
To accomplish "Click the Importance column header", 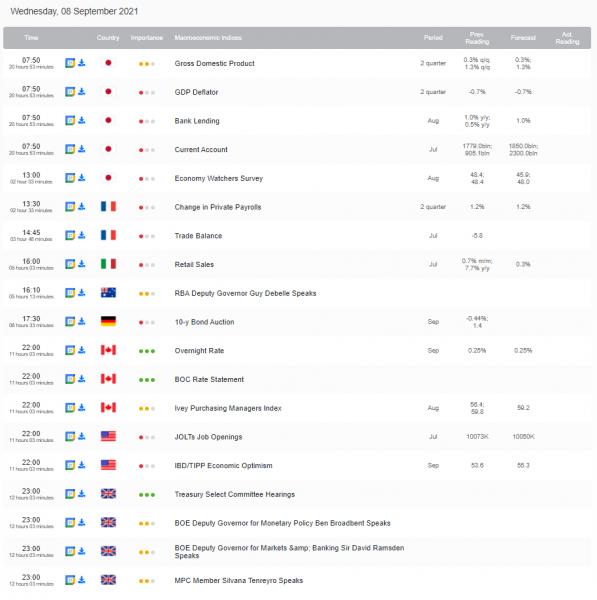I will [147, 38].
